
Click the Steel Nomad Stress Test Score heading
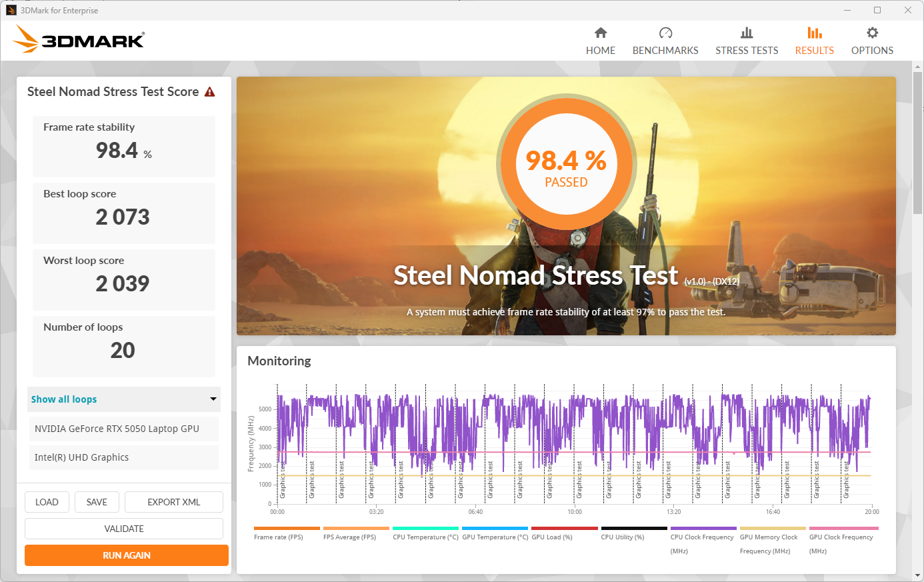pos(113,92)
